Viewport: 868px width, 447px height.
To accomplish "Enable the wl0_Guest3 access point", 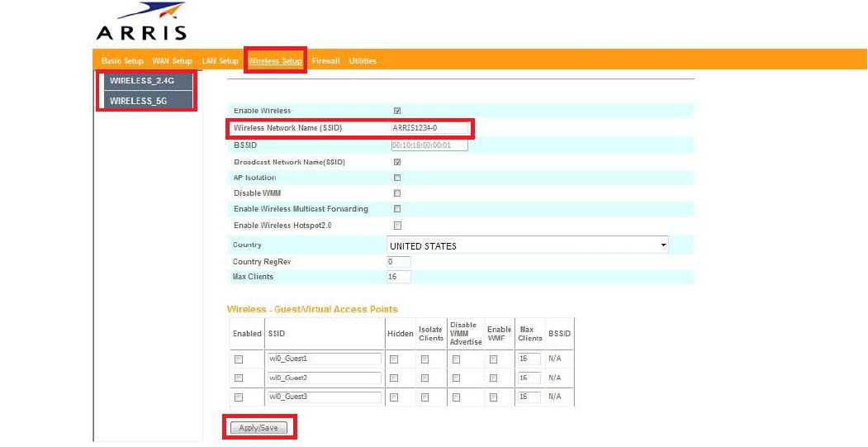I will [239, 397].
